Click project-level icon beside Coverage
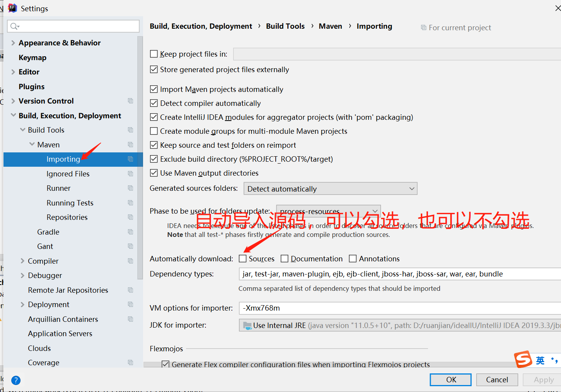Screen dimensions: 561x392 tap(130, 363)
